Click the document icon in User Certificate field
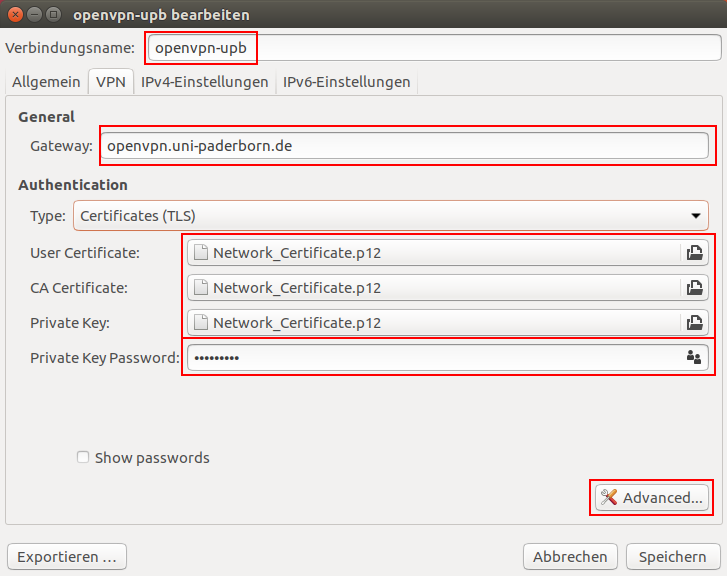The width and height of the screenshot is (727, 576). [x=201, y=253]
